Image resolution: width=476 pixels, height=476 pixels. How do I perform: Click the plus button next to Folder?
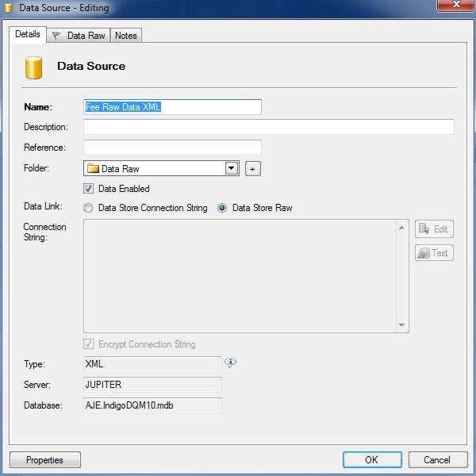click(252, 168)
